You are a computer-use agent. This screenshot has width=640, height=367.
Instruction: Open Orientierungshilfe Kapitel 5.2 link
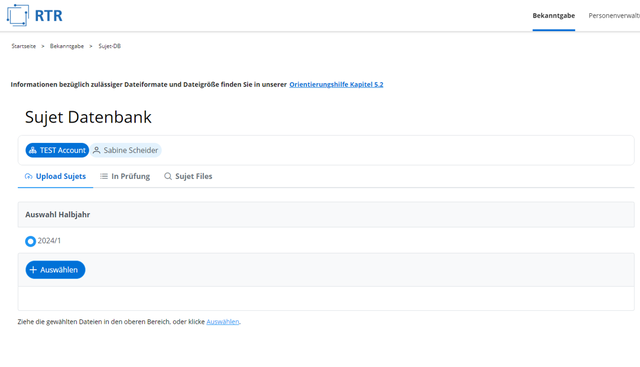click(336, 85)
